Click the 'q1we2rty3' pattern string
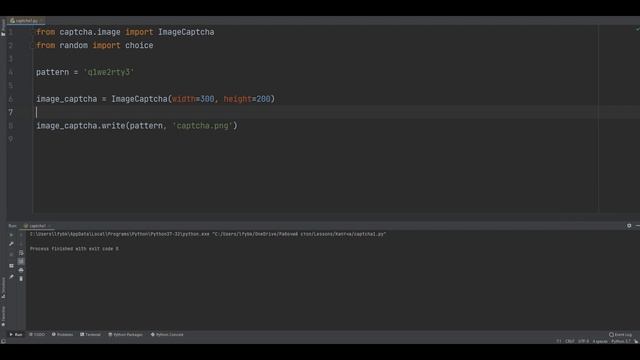 (109, 72)
